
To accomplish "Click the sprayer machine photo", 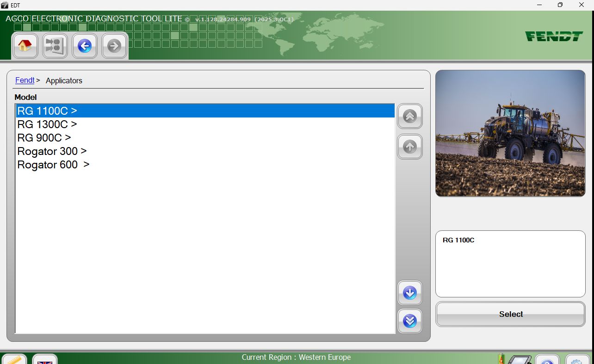I will pyautogui.click(x=510, y=133).
